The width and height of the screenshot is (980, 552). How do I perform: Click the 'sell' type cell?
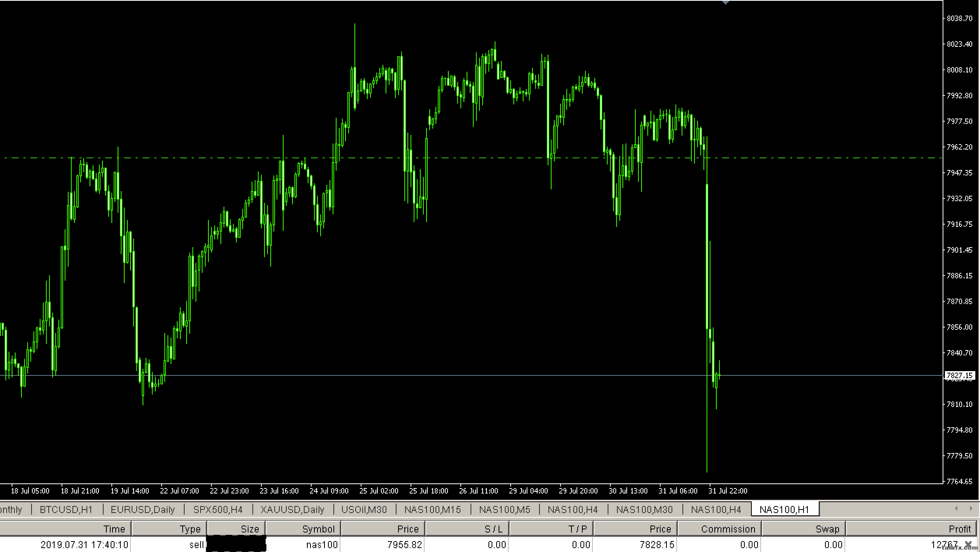197,545
